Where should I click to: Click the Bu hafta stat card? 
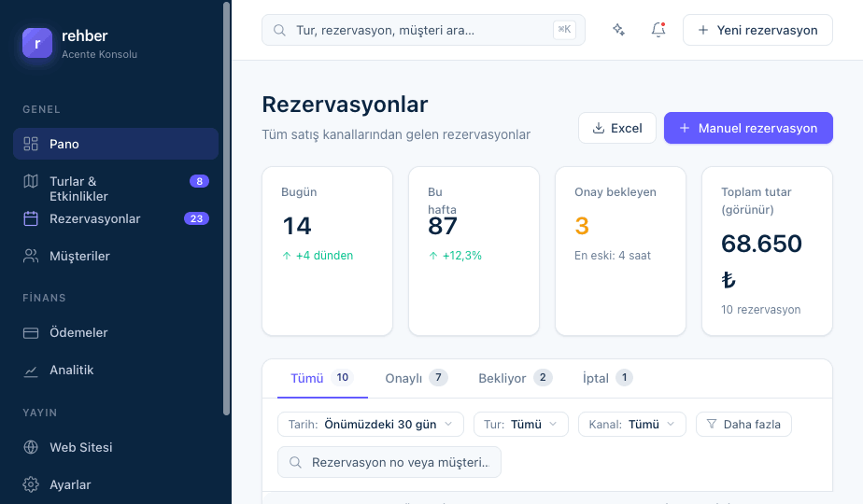[474, 251]
